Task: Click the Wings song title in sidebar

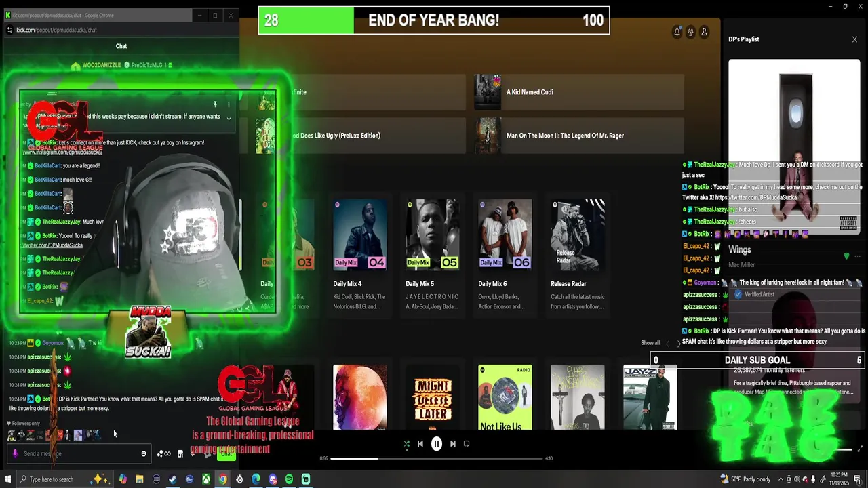Action: point(740,250)
